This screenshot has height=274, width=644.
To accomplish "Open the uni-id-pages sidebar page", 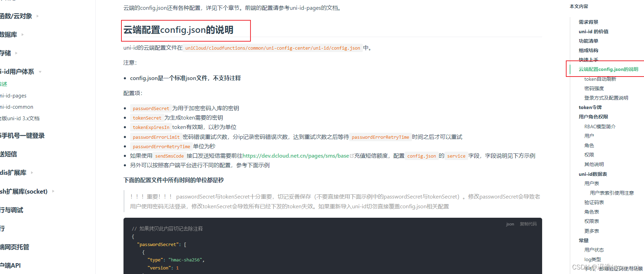I will 13,96.
